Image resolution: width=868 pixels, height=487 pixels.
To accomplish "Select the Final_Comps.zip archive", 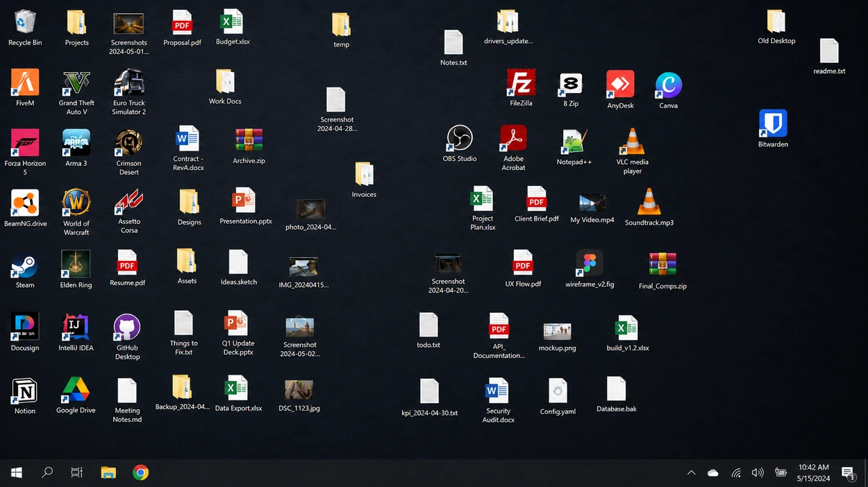I will pyautogui.click(x=662, y=265).
